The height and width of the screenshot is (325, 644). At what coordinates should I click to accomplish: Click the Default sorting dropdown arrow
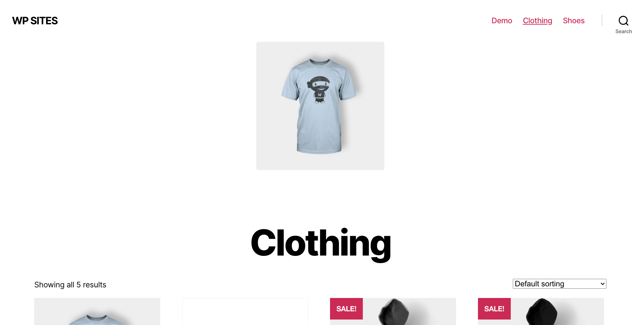[602, 284]
